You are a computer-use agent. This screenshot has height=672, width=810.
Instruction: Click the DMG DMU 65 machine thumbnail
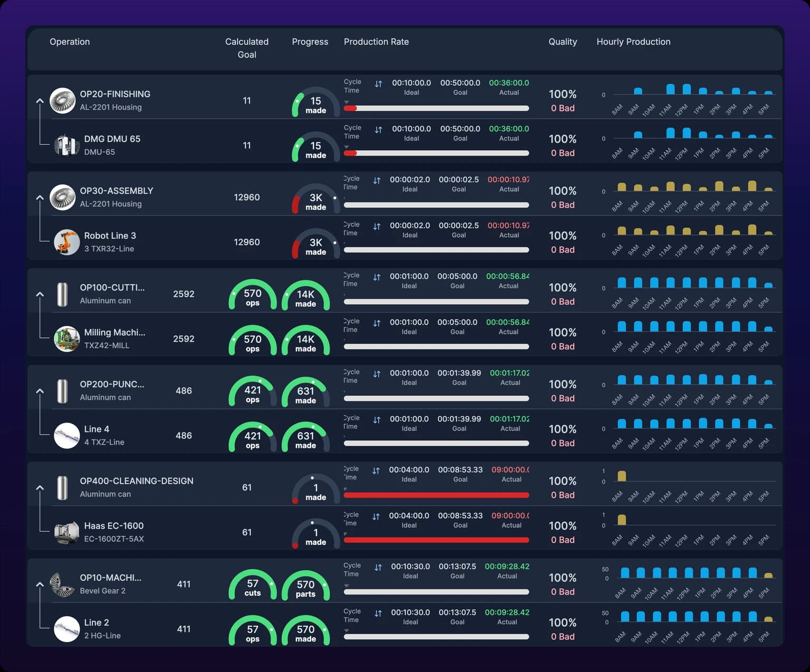pyautogui.click(x=66, y=145)
